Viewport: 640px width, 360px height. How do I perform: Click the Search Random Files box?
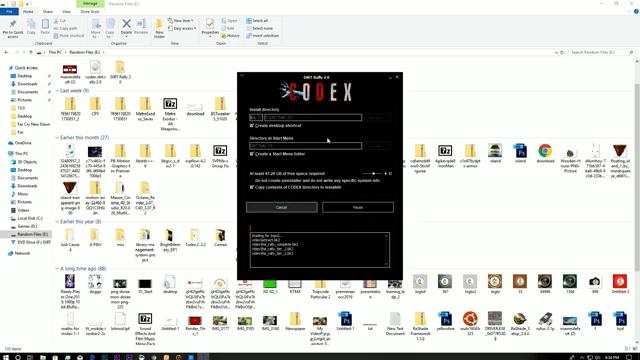point(601,52)
